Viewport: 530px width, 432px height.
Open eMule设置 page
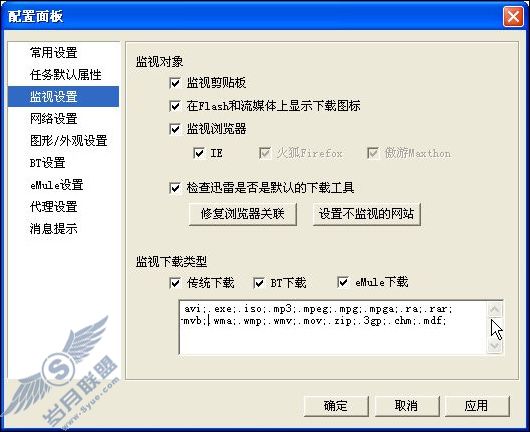click(56, 185)
